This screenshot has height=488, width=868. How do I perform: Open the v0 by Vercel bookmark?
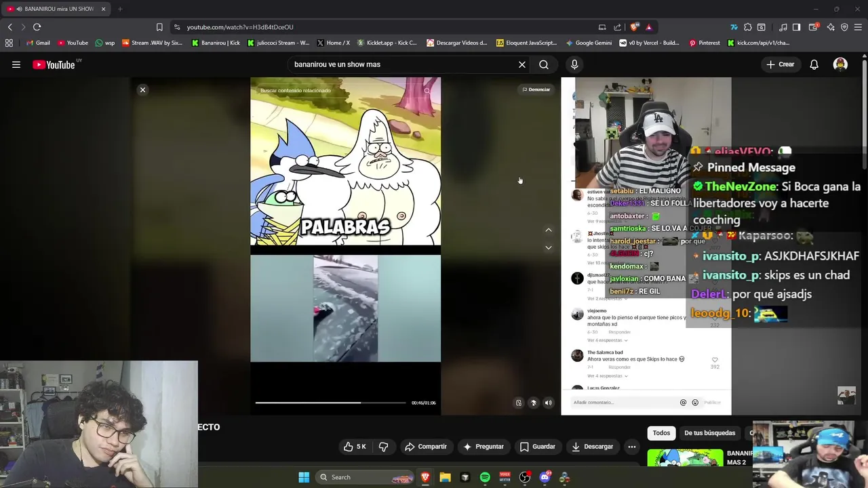click(649, 43)
